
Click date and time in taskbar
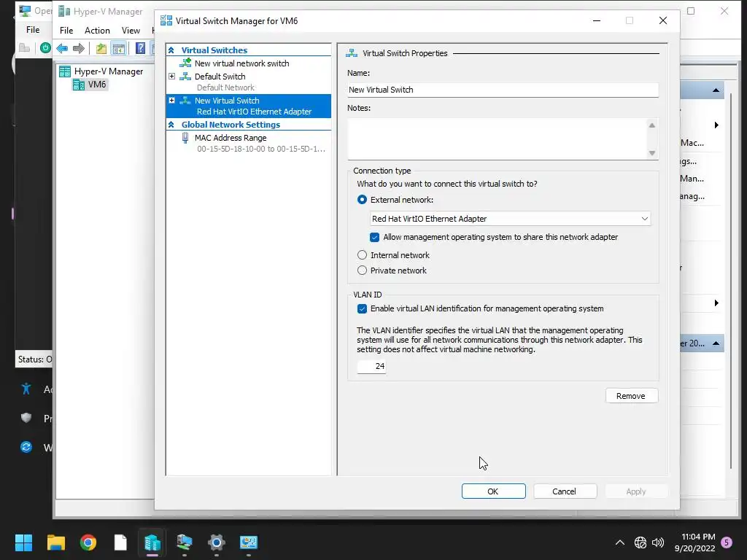point(695,542)
